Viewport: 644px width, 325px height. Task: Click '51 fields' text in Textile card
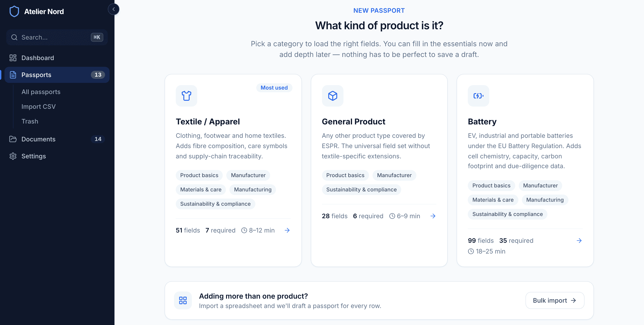tap(188, 230)
